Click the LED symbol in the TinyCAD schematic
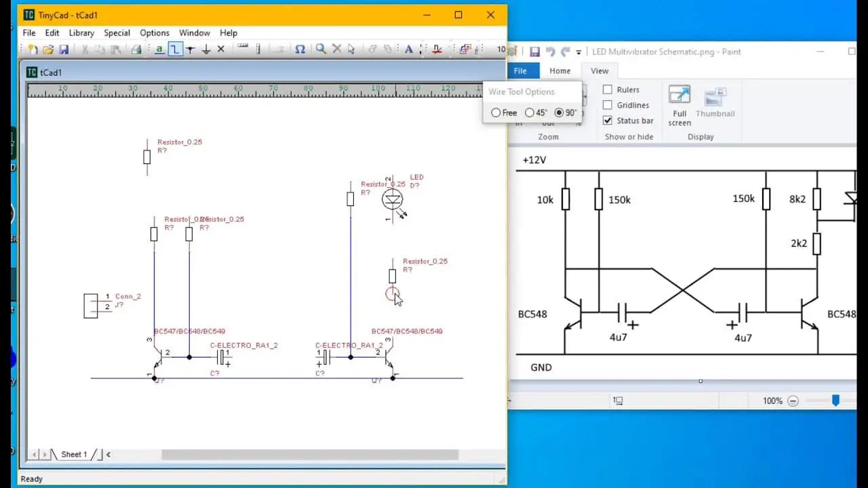The width and height of the screenshot is (868, 488). (x=393, y=199)
